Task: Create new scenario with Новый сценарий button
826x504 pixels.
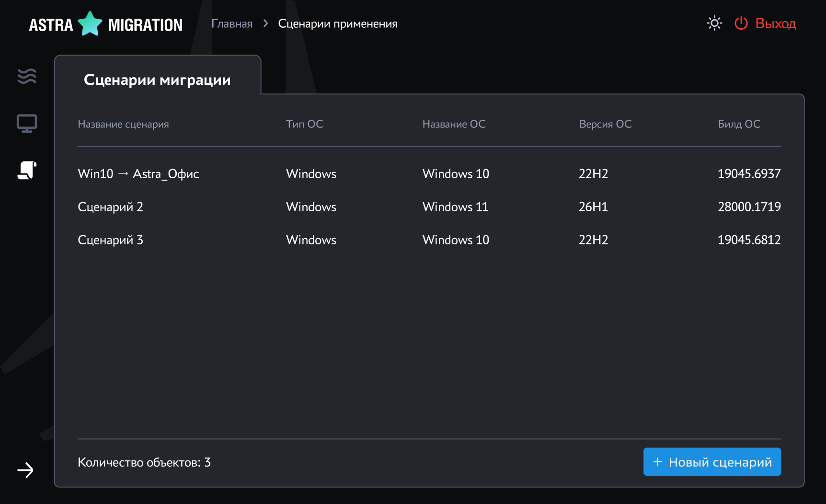Action: pyautogui.click(x=712, y=462)
